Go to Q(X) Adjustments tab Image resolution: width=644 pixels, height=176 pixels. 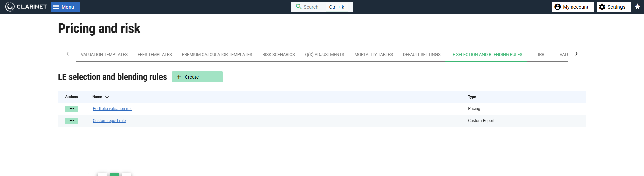[x=324, y=55]
